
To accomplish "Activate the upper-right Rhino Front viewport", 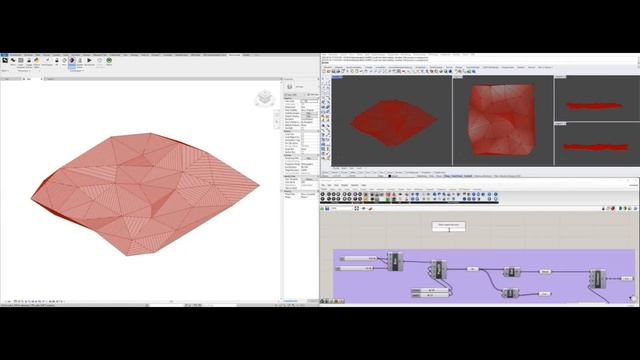I will [x=597, y=99].
